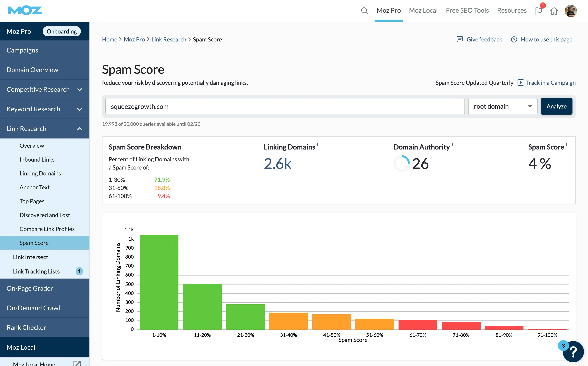Open Moz Local Home external link icon
Image resolution: width=588 pixels, height=366 pixels.
77,364
